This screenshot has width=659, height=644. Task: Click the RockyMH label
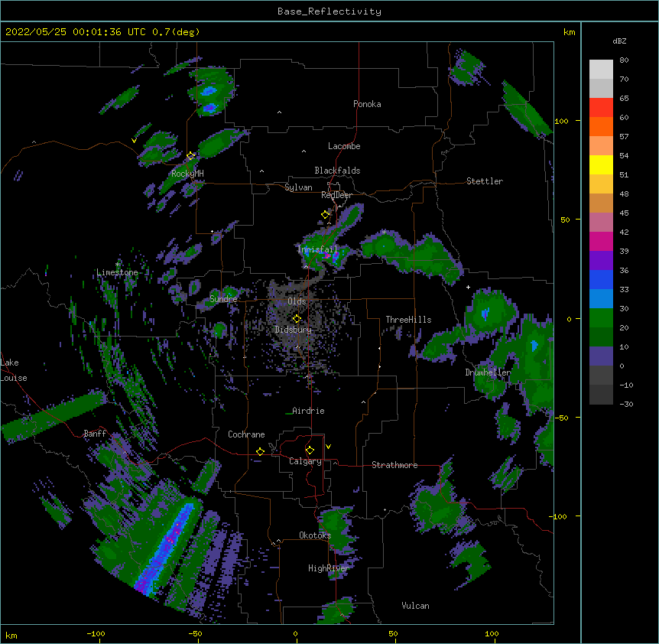pos(187,174)
